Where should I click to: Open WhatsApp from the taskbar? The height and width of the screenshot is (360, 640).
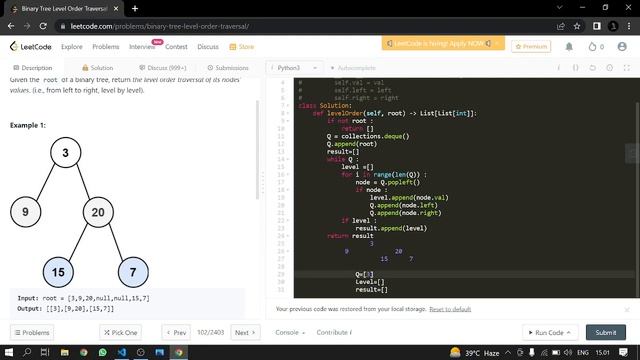pyautogui.click(x=102, y=352)
